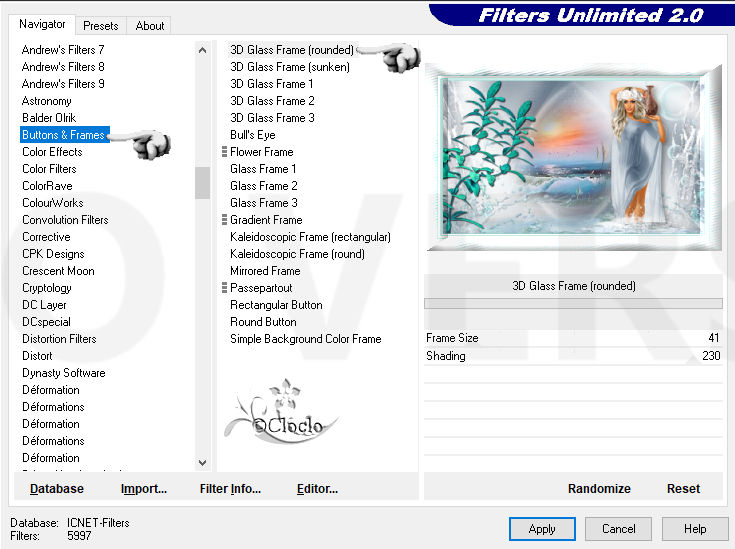This screenshot has width=735, height=549.
Task: Open the Editor... button
Action: (x=317, y=489)
